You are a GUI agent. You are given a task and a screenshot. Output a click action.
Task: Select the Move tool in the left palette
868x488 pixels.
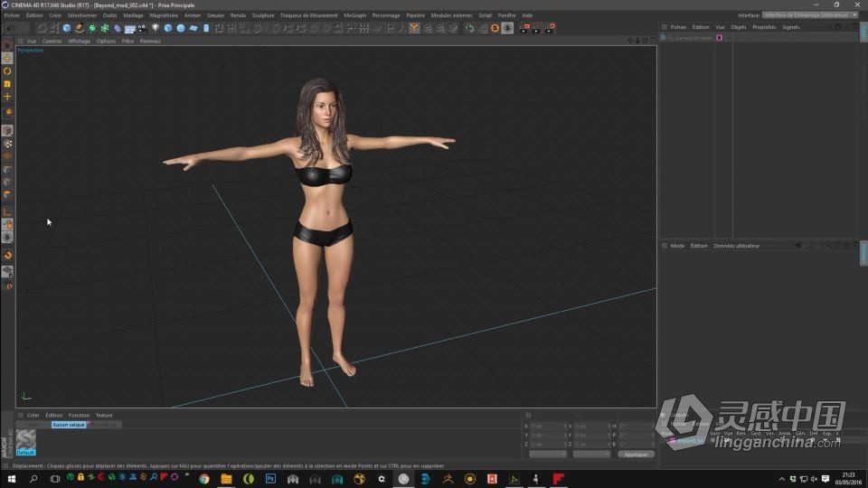pos(7,59)
